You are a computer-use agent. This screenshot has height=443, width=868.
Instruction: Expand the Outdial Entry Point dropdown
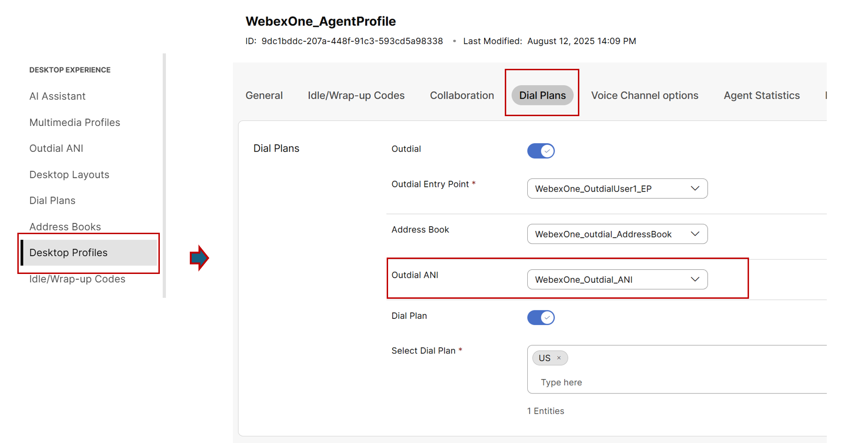617,189
